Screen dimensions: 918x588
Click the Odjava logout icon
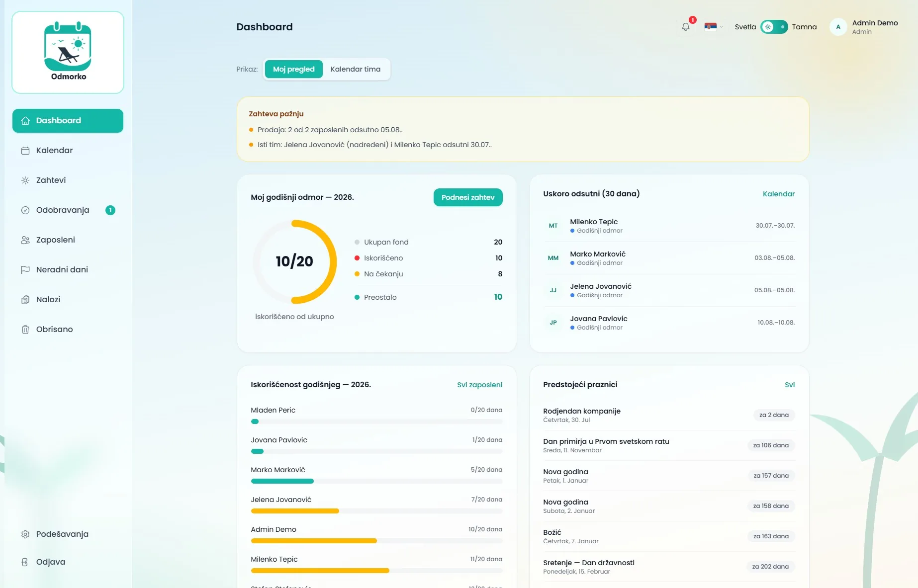(x=25, y=562)
